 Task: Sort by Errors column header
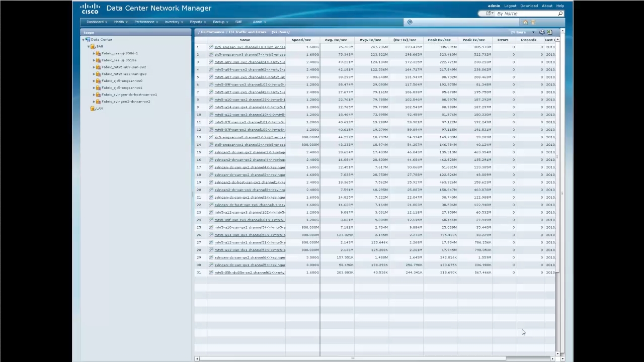503,40
